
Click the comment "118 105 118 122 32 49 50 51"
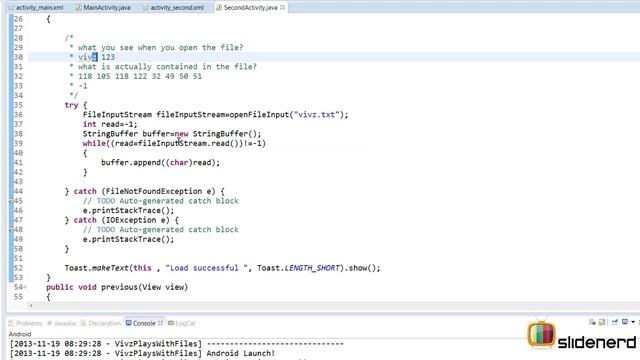140,76
